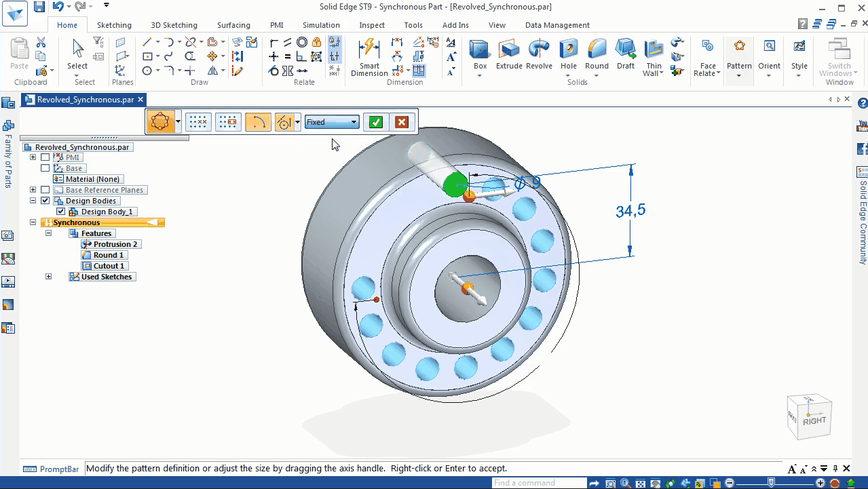Collapse the Features tree node
The height and width of the screenshot is (489, 868).
(48, 233)
